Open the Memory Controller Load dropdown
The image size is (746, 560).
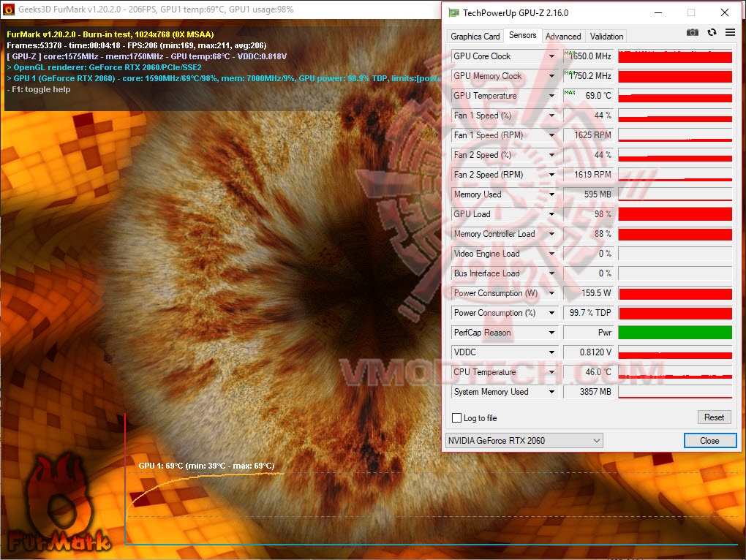pos(552,234)
